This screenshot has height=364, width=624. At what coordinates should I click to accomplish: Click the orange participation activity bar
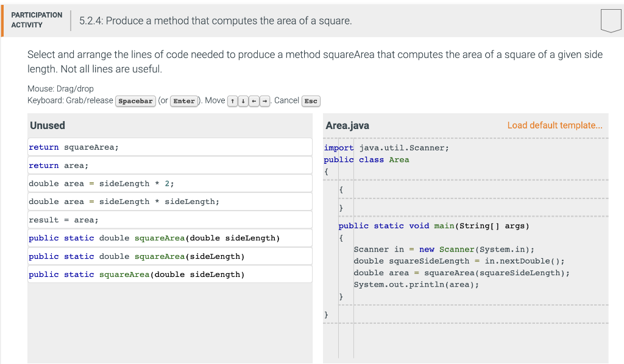pos(2,20)
